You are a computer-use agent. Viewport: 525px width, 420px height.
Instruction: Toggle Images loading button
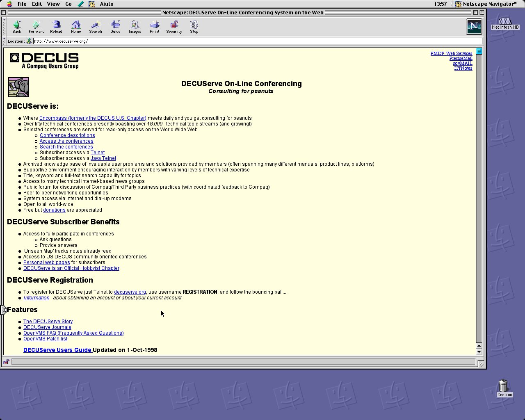(x=135, y=27)
